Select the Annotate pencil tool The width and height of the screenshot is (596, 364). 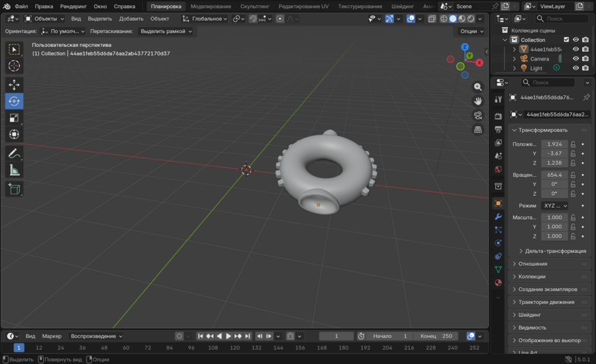point(14,154)
